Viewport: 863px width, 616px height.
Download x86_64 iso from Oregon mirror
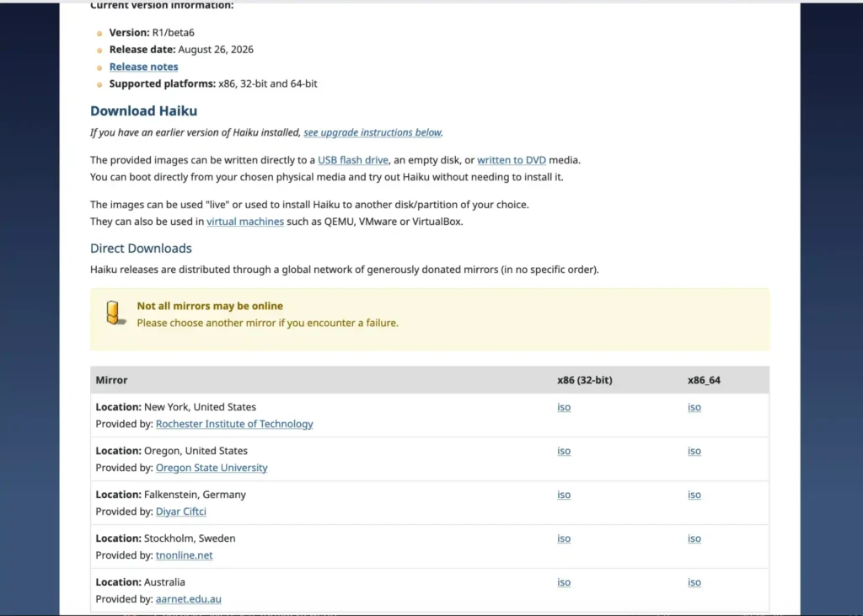pos(694,451)
